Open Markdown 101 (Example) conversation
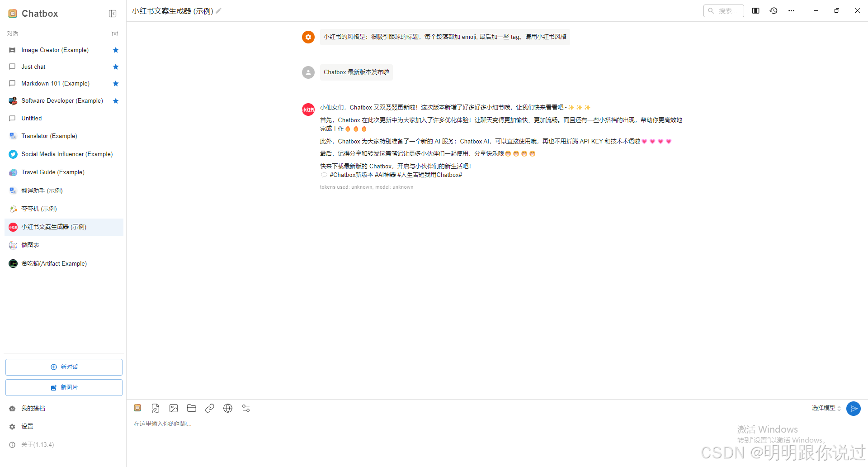The width and height of the screenshot is (868, 467). tap(64, 84)
